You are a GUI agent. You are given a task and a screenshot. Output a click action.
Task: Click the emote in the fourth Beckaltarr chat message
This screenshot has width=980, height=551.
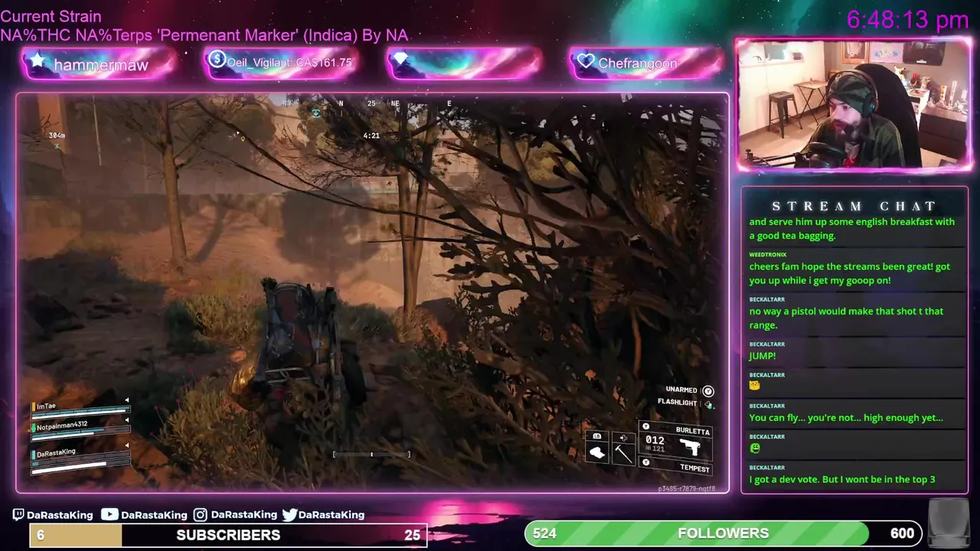click(x=755, y=386)
